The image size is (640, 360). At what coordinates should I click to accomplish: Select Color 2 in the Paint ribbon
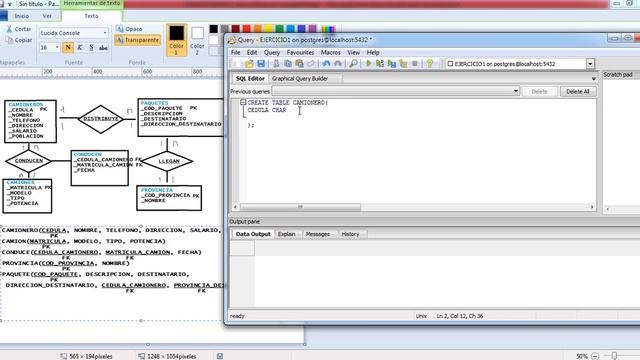click(x=197, y=40)
